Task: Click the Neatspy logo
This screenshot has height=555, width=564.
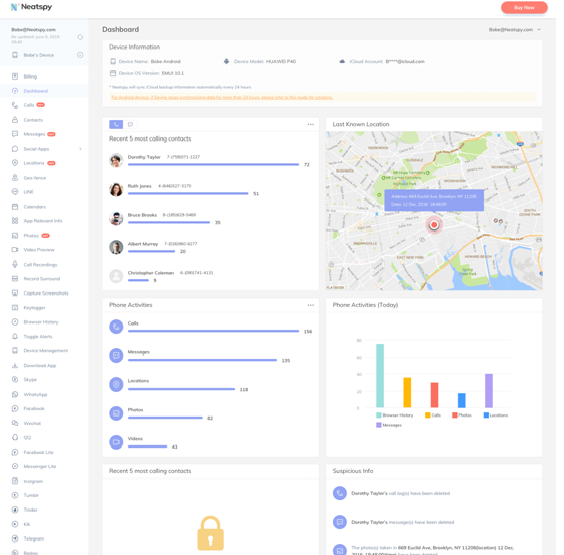Action: pyautogui.click(x=31, y=7)
